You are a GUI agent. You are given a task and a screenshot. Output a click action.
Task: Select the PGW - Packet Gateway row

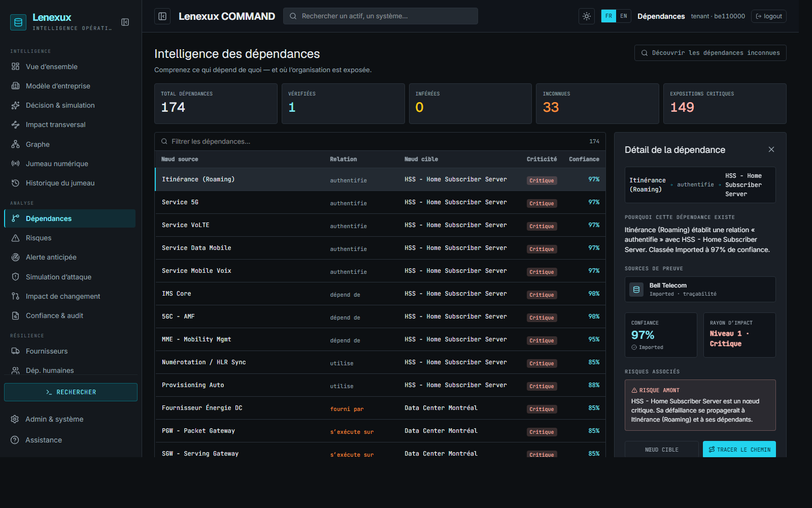coord(380,431)
